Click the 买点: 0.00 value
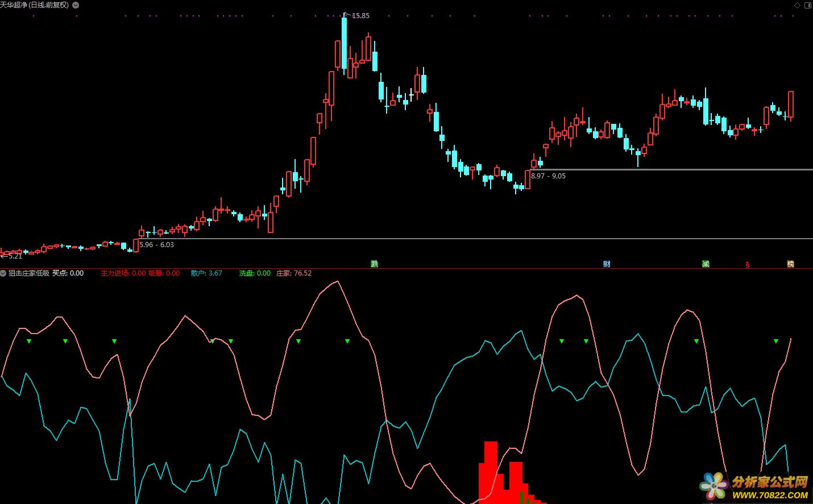The image size is (813, 504). (68, 273)
